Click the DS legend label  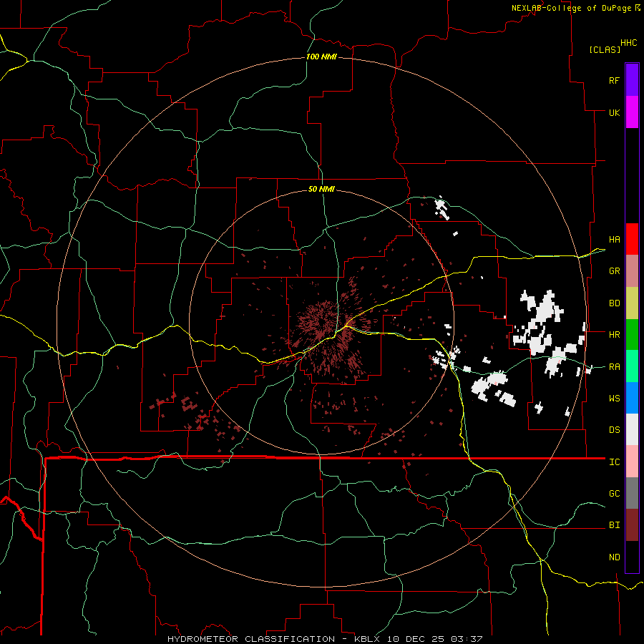pos(614,430)
